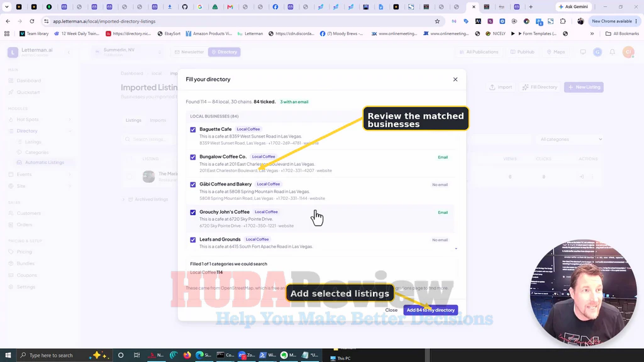Open the Grouchy John's Coffee website link

coord(286,226)
